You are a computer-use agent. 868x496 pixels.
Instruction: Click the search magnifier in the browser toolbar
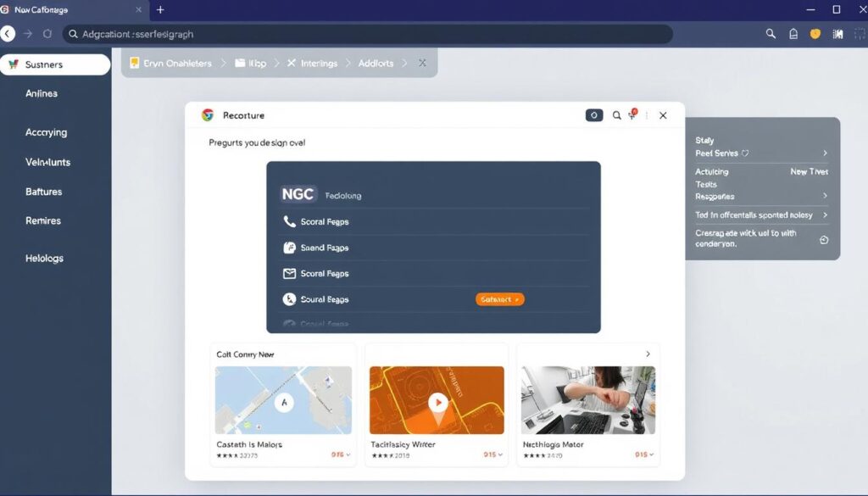point(771,34)
